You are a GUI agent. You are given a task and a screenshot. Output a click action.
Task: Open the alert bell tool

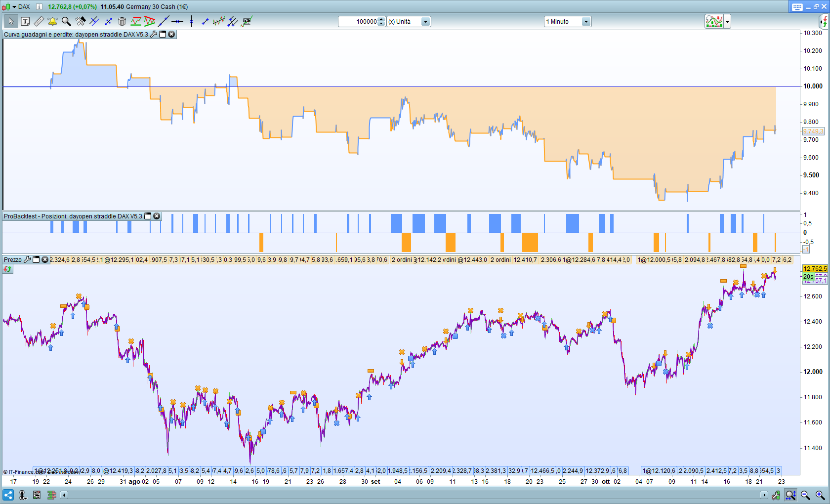click(x=52, y=21)
